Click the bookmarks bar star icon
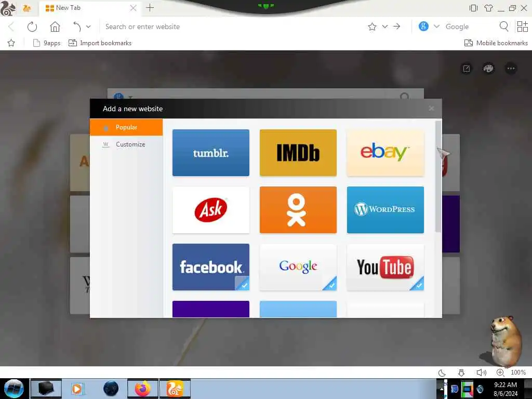 (11, 43)
